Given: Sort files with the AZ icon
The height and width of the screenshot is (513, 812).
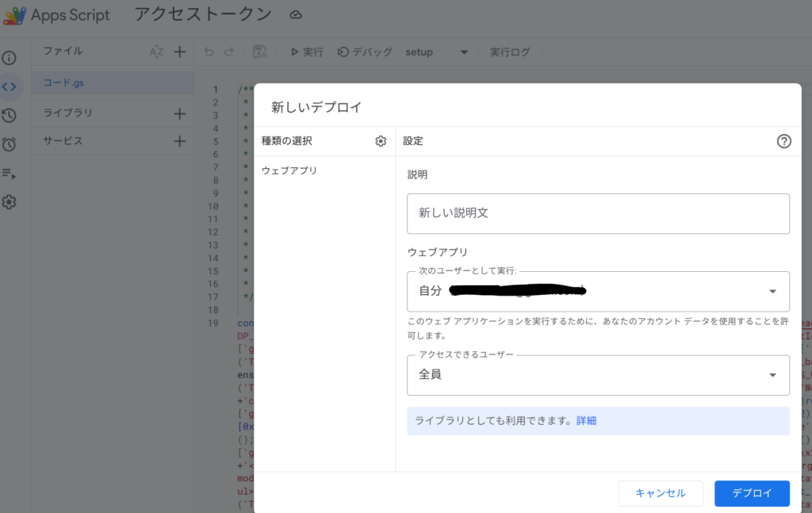Looking at the screenshot, I should point(157,52).
